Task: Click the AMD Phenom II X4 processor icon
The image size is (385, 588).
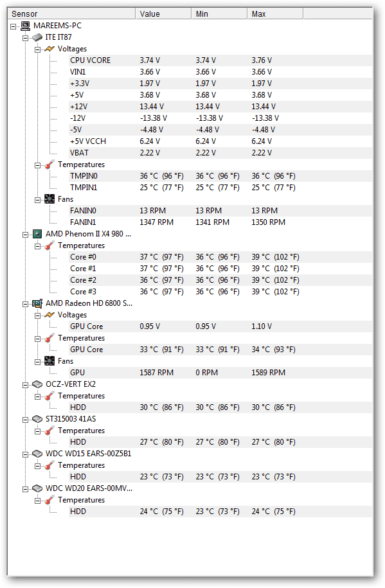Action: click(37, 234)
